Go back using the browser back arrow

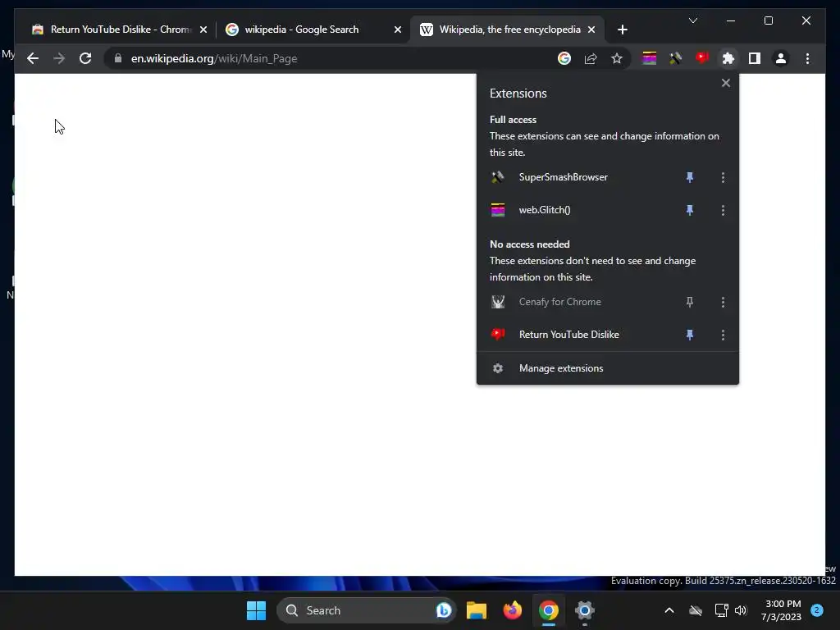[x=33, y=58]
